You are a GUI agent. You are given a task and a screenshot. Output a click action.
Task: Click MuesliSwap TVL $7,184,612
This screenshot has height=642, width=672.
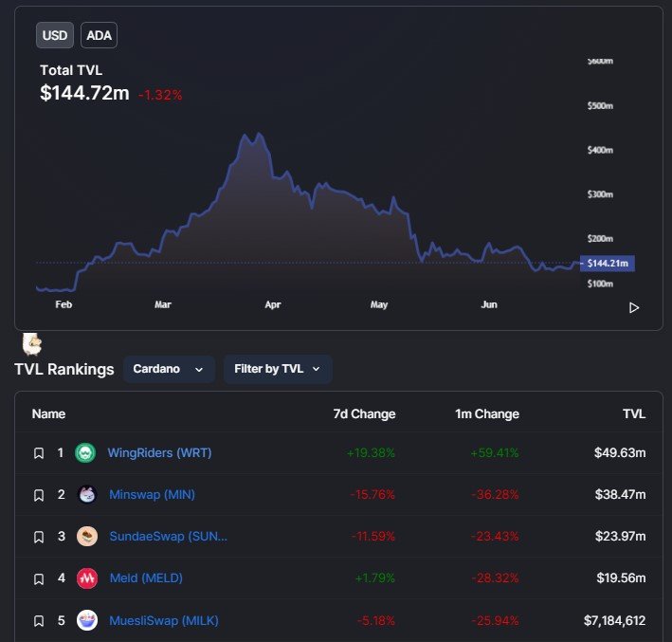[614, 620]
